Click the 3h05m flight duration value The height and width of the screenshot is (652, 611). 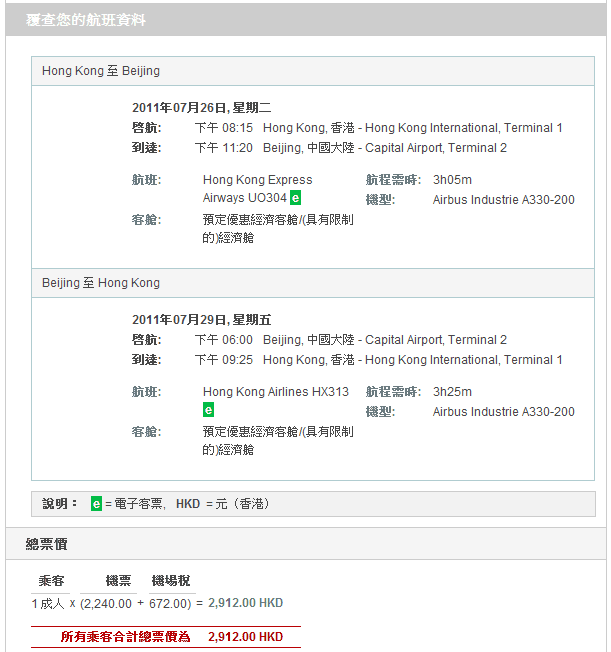pos(452,180)
